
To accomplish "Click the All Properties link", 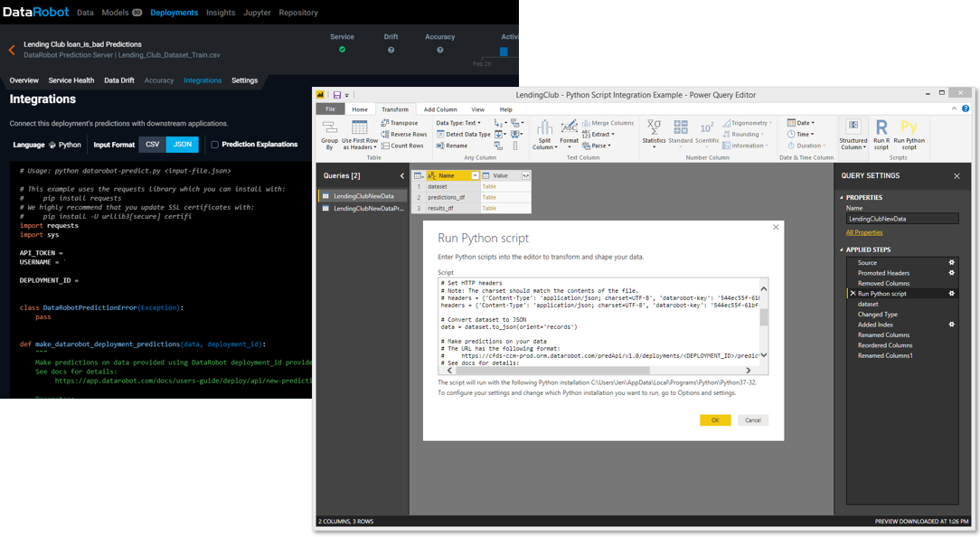I will 864,232.
